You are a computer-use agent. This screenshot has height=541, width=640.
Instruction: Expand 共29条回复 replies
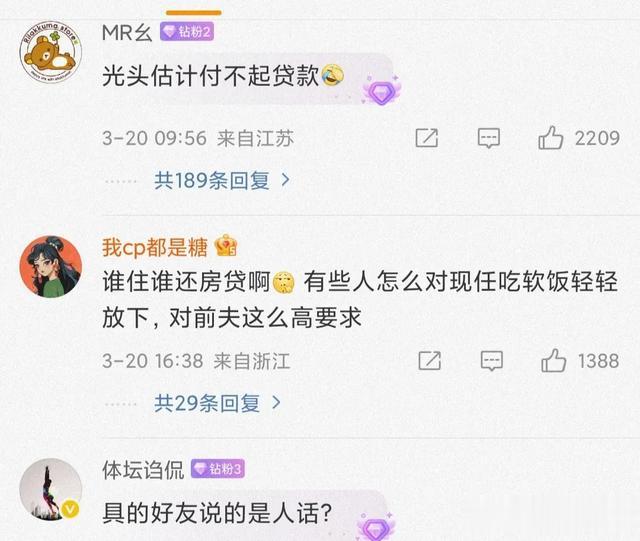point(207,403)
